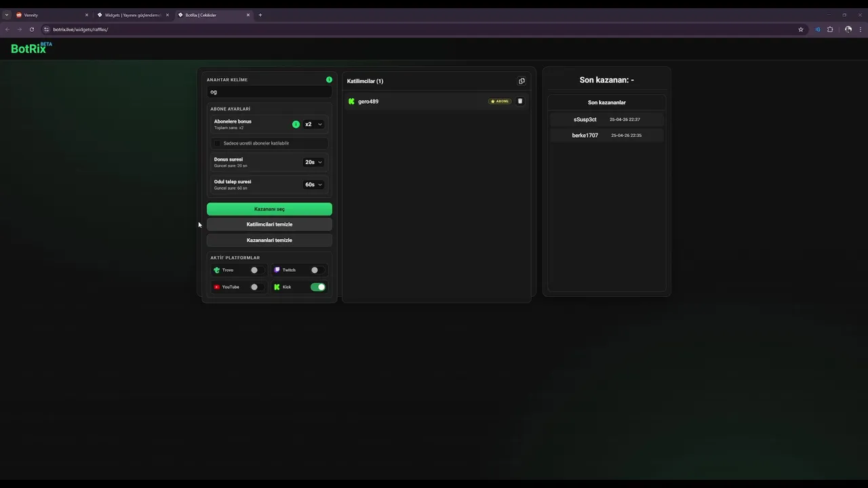
Task: Switch to the Vennity tab
Action: coord(52,15)
